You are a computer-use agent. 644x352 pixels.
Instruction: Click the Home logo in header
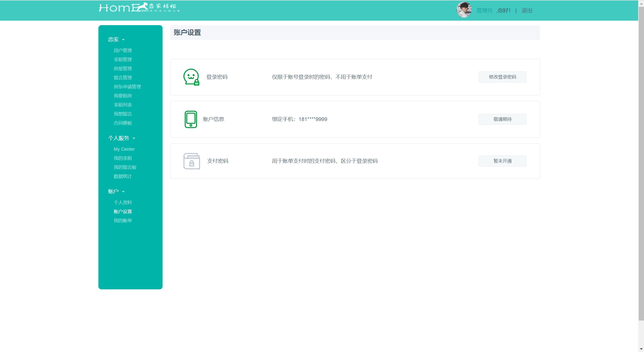coord(139,8)
